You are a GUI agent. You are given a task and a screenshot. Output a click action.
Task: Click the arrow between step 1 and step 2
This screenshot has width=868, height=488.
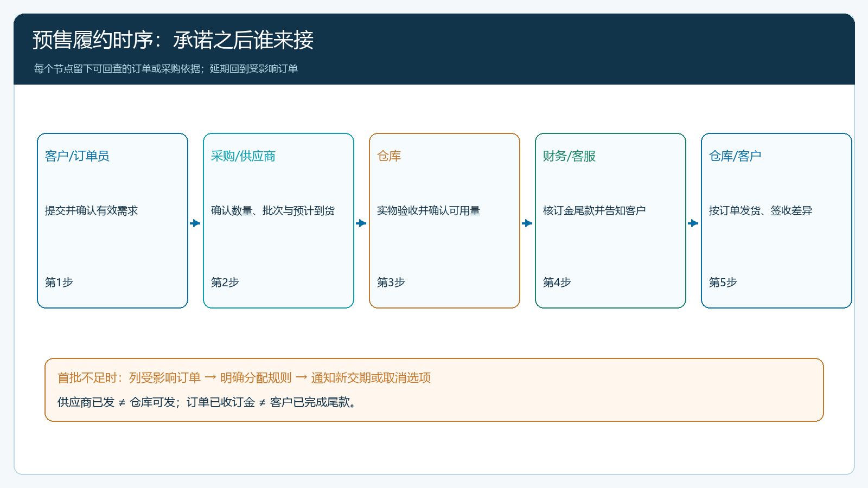(x=195, y=223)
